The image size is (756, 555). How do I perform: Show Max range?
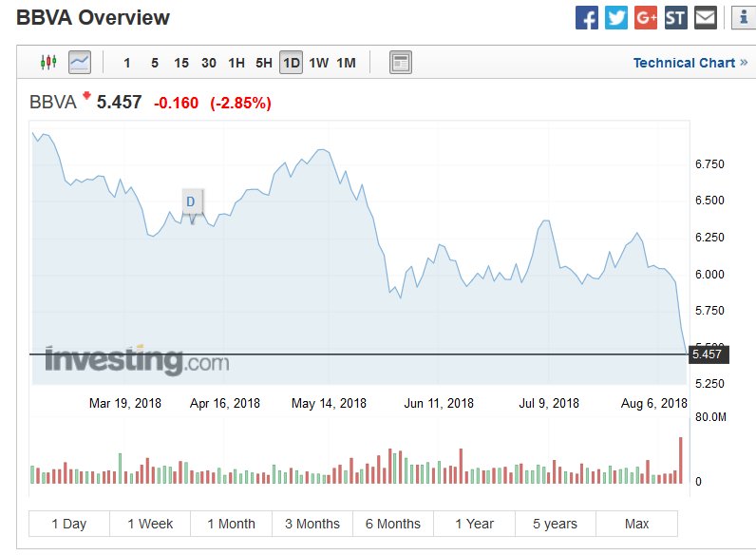pyautogui.click(x=637, y=524)
